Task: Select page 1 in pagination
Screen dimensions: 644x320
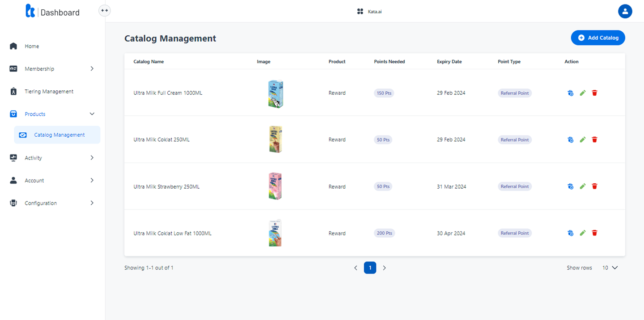Action: (370, 268)
